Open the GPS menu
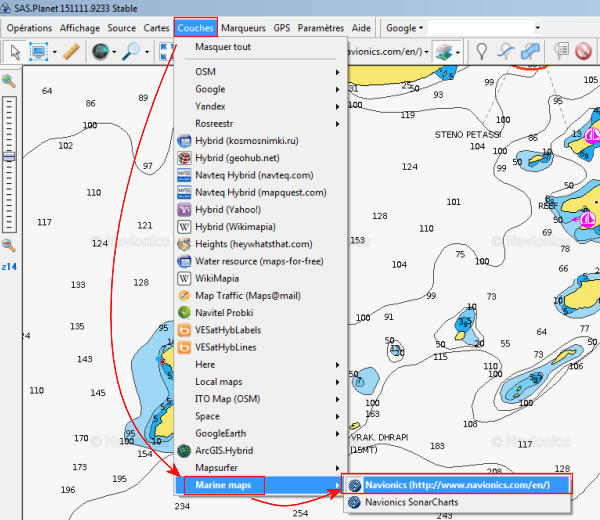 click(x=282, y=28)
